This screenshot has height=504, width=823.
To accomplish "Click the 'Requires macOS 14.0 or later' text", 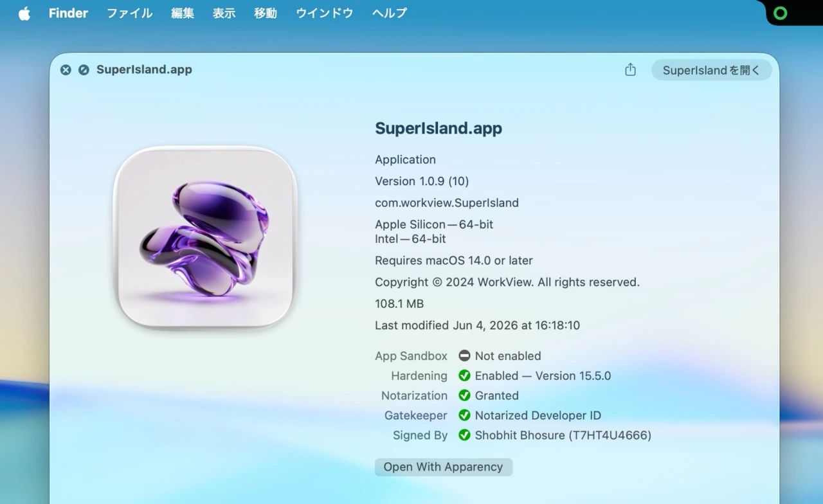I will tap(454, 260).
